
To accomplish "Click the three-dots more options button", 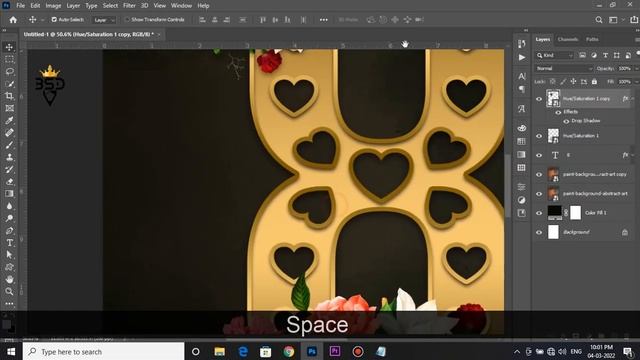I will coord(324,20).
